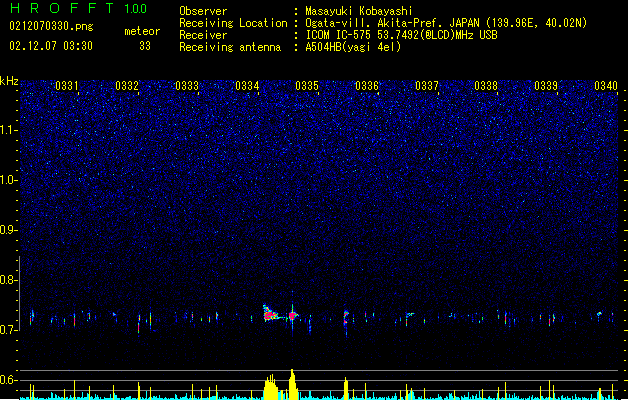The height and width of the screenshot is (400, 629).
Task: Click the red meteor echo burst just before 0335
Action: (x=293, y=316)
